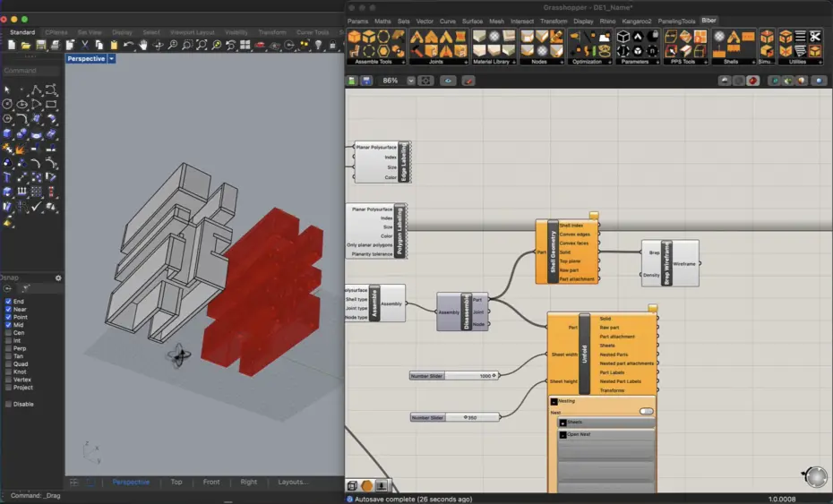
Task: Open the Biber tab in Grasshopper
Action: (708, 21)
